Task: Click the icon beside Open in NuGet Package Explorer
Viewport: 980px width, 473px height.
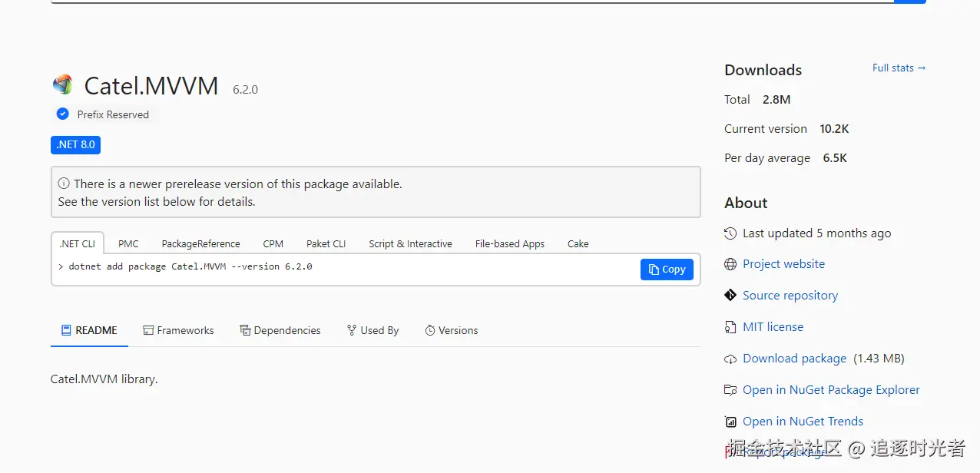Action: click(x=730, y=390)
